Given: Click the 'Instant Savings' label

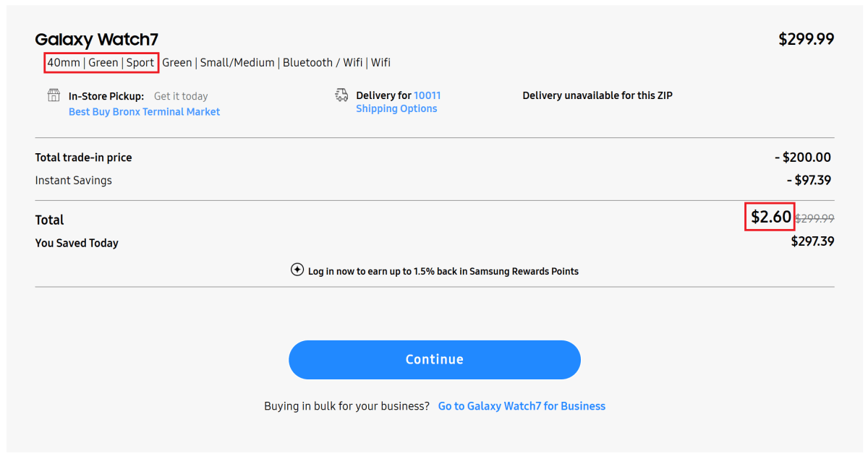Looking at the screenshot, I should 73,181.
